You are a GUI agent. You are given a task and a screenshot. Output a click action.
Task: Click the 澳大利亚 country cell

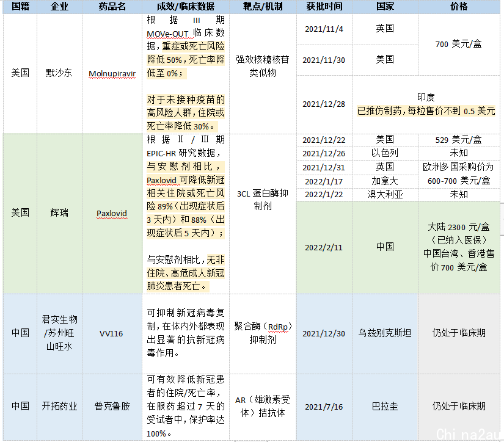(385, 194)
